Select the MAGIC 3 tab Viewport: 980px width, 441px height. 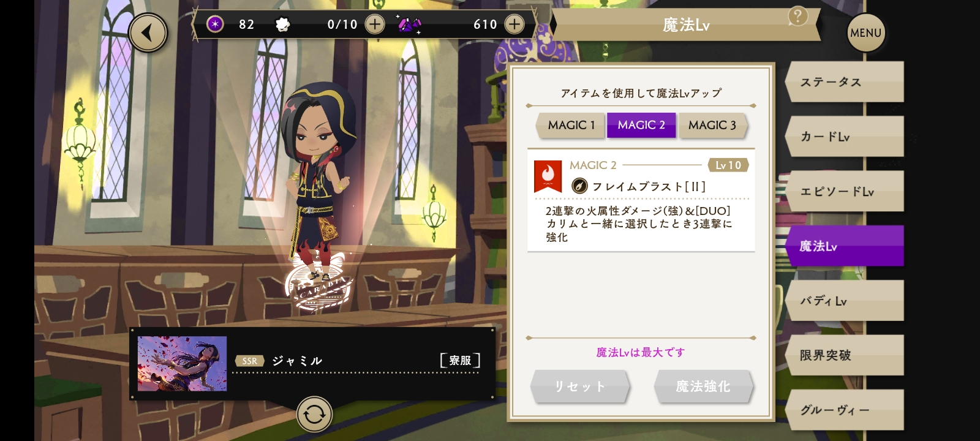click(712, 125)
